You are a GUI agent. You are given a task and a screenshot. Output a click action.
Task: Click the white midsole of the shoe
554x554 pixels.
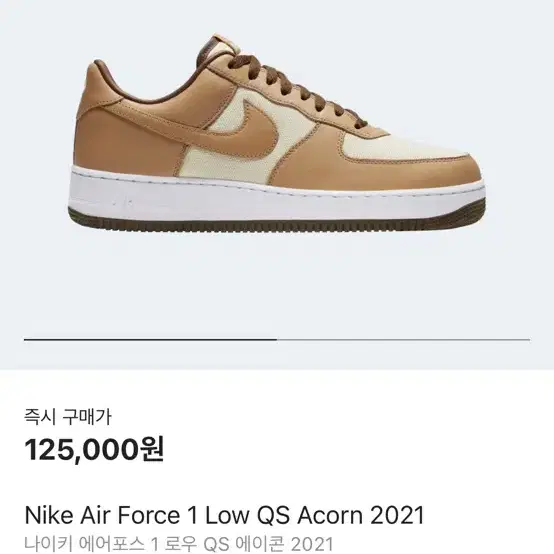276,194
